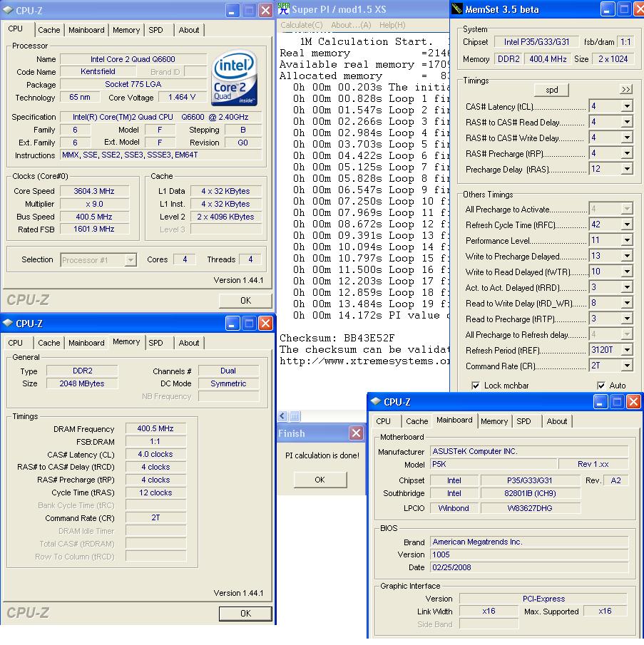The height and width of the screenshot is (645, 644).
Task: Click Super PI horizontal scrollbar left arrow
Action: [x=282, y=416]
